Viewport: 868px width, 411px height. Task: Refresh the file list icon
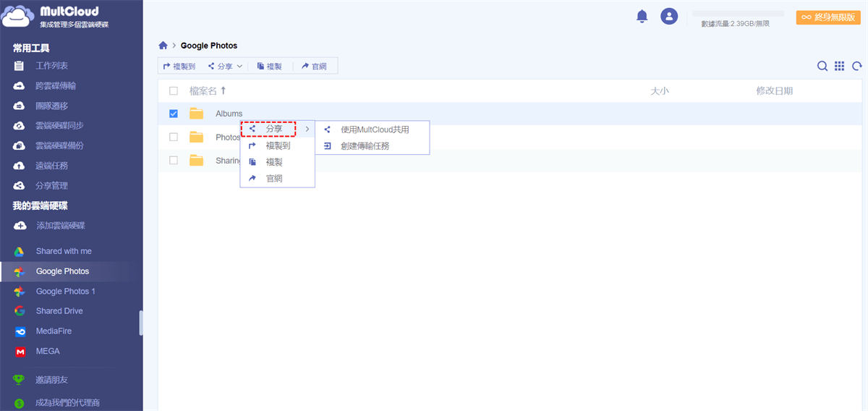point(857,66)
